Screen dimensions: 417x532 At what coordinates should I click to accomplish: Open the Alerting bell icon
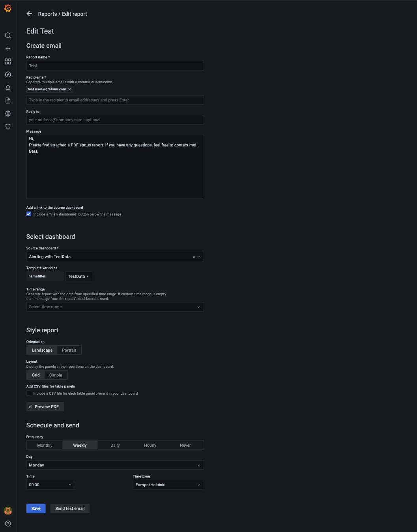pos(8,88)
